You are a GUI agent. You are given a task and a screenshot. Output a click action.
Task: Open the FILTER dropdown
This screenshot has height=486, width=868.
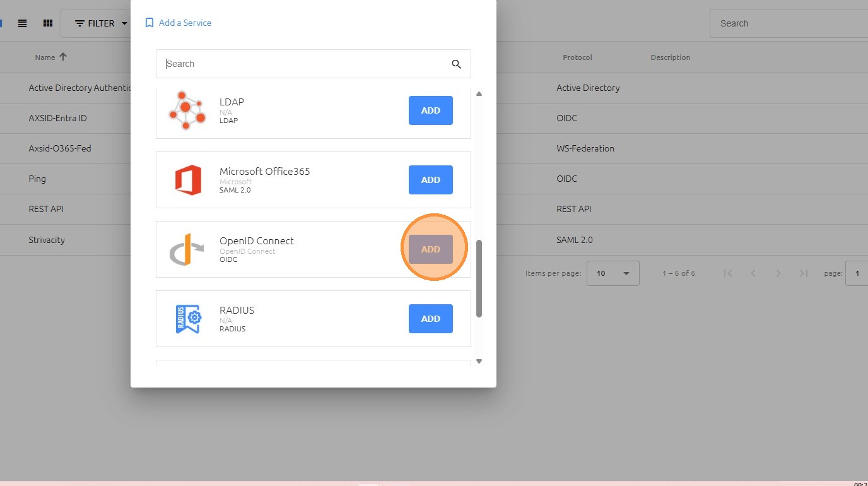pyautogui.click(x=101, y=23)
